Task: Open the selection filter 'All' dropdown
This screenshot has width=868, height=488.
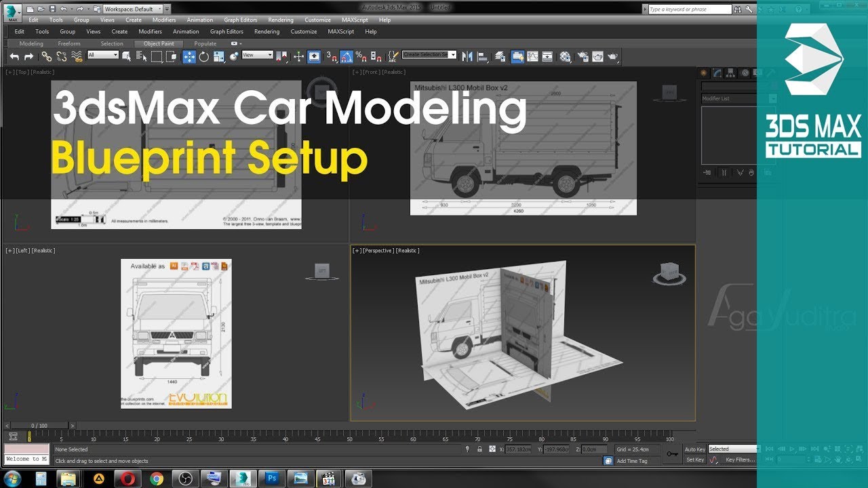Action: coord(103,55)
